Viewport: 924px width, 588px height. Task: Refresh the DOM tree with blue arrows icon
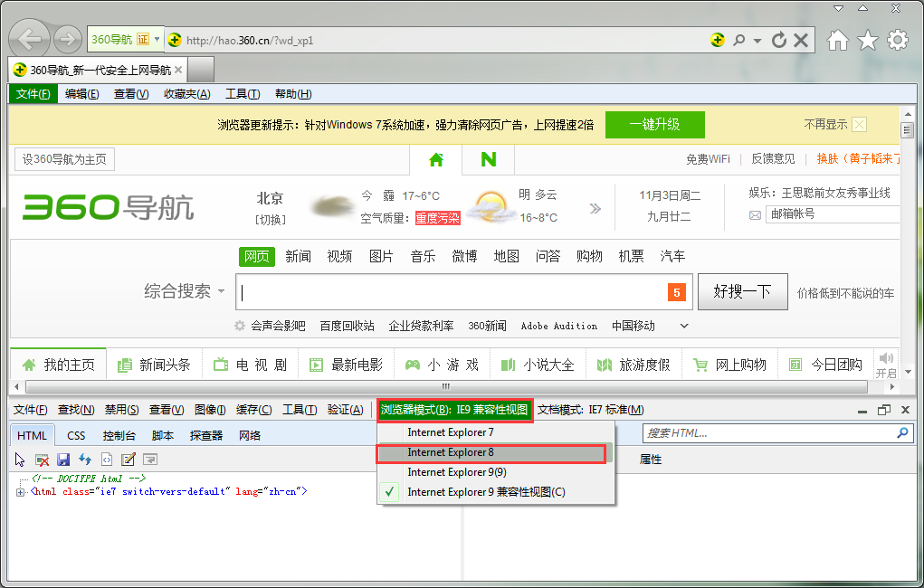pyautogui.click(x=85, y=460)
